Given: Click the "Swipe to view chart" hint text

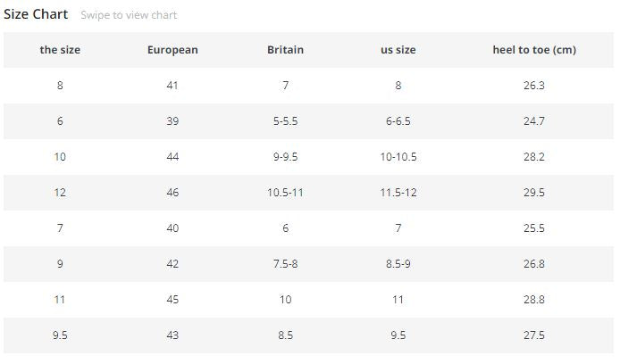Looking at the screenshot, I should pos(129,15).
